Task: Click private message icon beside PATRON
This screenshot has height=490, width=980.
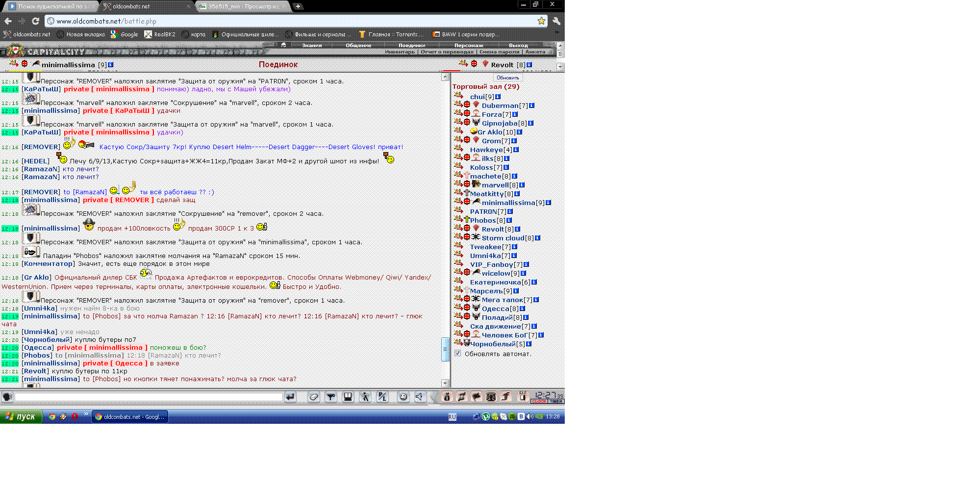Action: (458, 210)
